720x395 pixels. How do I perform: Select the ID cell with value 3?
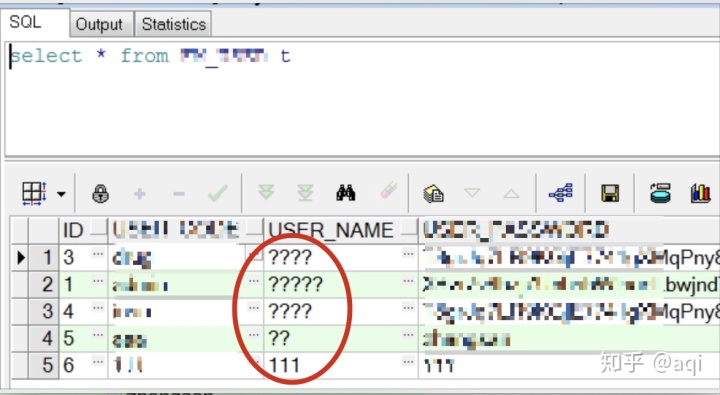[x=83, y=257]
